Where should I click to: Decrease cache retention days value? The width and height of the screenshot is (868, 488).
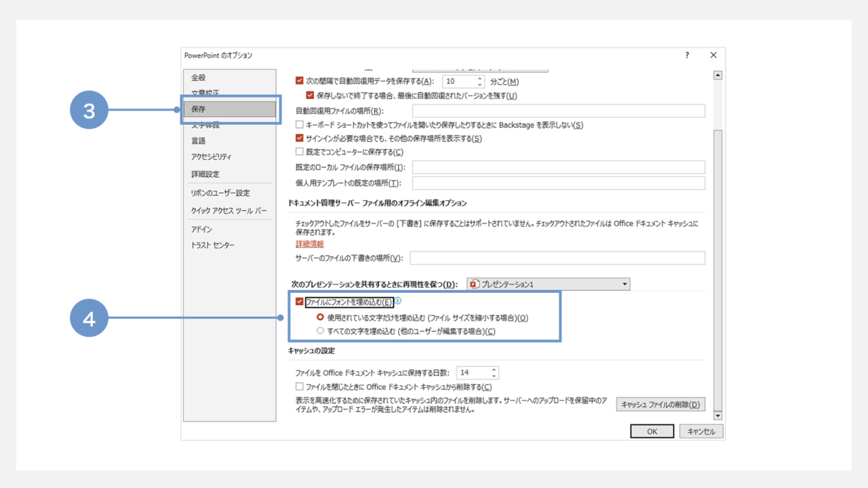[x=494, y=375]
